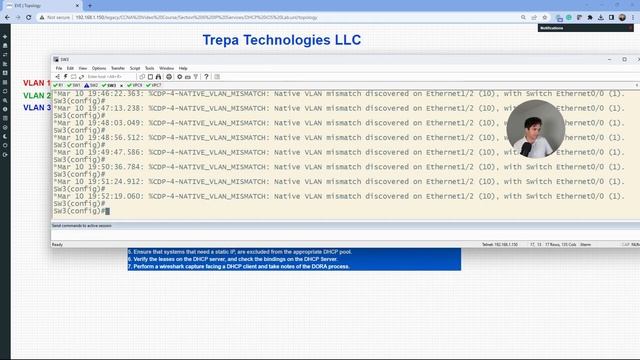Switch to the SW1 session tab
This screenshot has height=360, width=640.
(x=74, y=85)
